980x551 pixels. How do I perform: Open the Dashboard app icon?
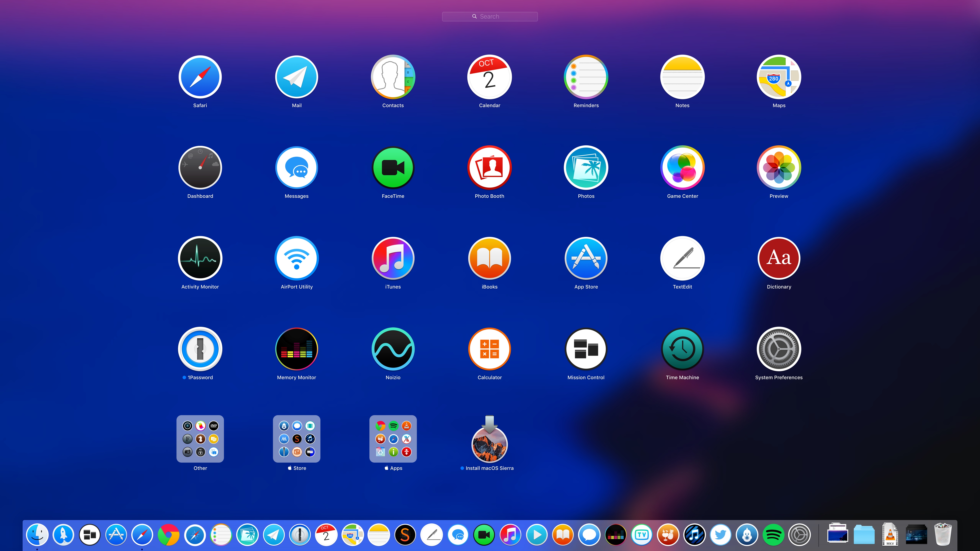click(x=200, y=167)
